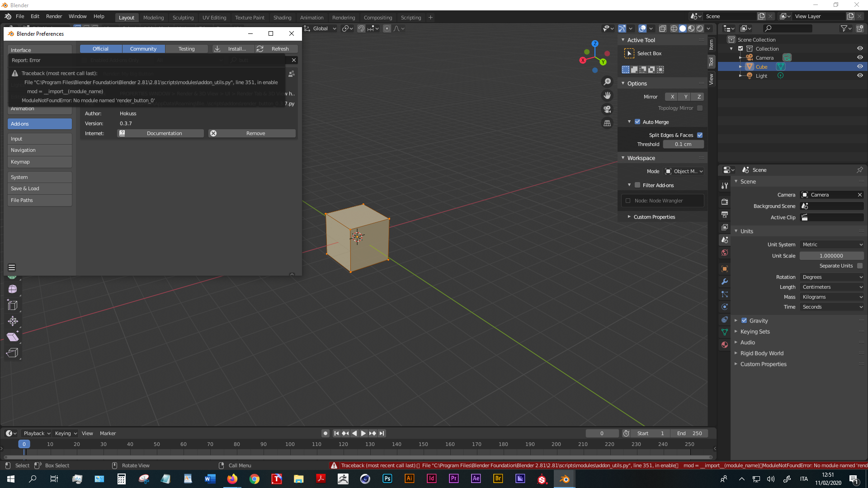The height and width of the screenshot is (488, 868).
Task: Open the Length units dropdown
Action: [832, 287]
